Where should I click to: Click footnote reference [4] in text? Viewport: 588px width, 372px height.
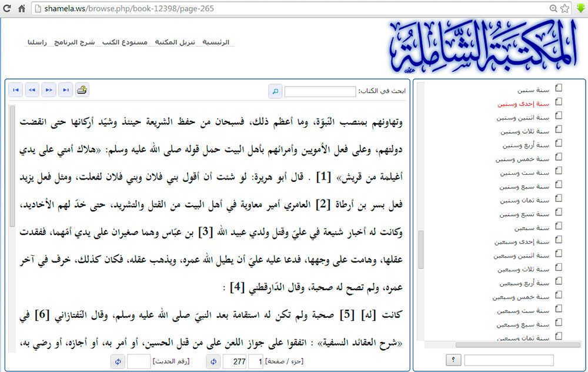pyautogui.click(x=237, y=287)
